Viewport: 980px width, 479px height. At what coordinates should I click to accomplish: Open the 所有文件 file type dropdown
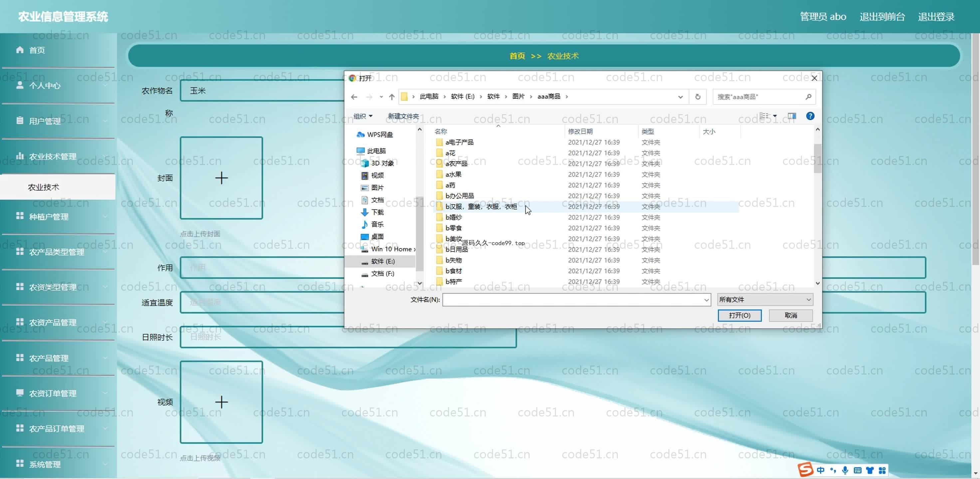pos(765,300)
